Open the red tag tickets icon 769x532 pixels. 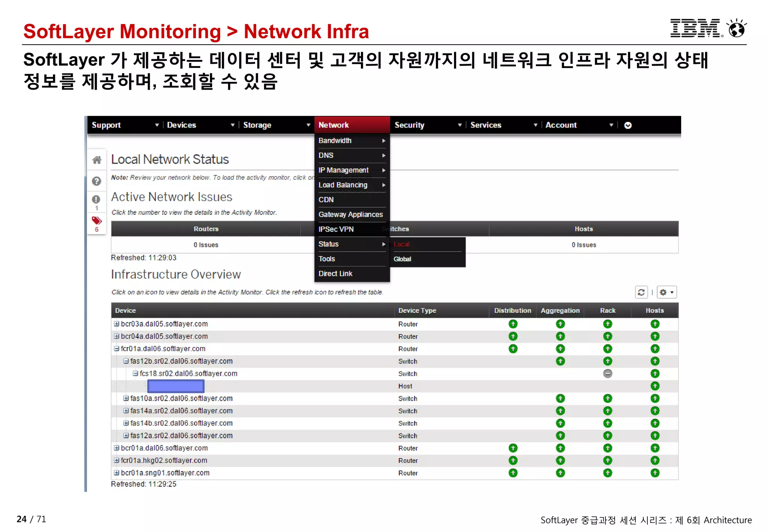97,221
